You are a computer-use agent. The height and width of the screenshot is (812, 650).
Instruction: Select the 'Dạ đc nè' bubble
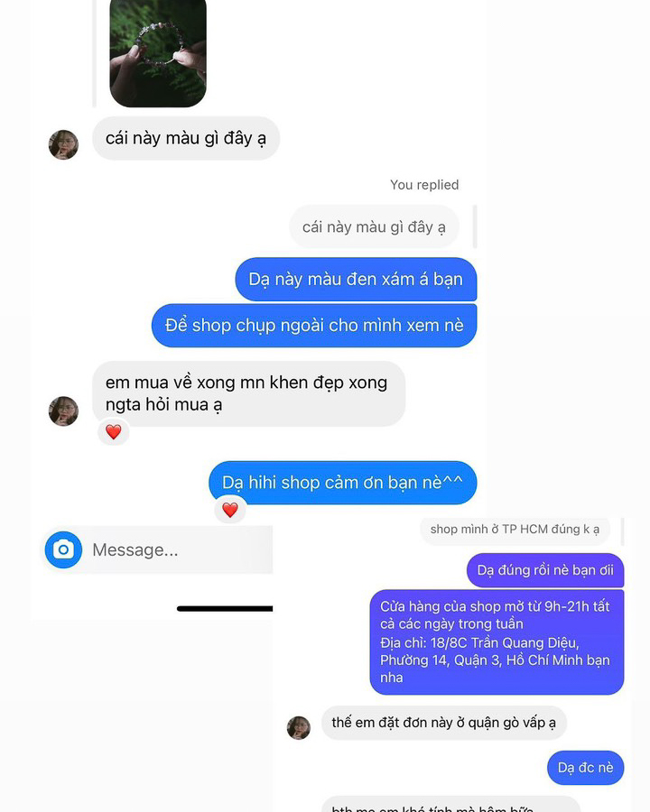585,768
